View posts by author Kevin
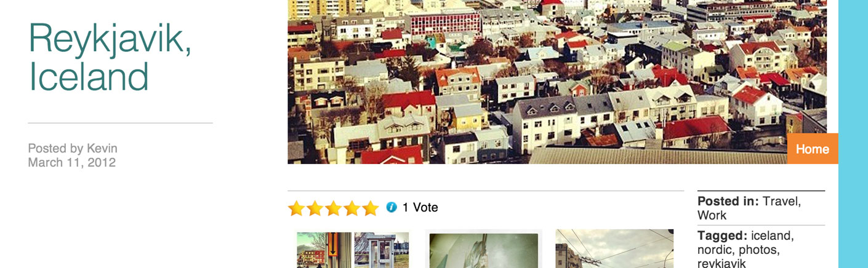Image resolution: width=868 pixels, height=268 pixels. 102,149
